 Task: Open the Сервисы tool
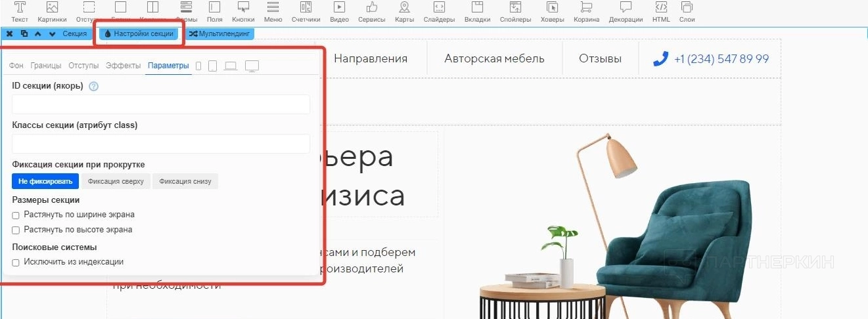(x=372, y=12)
